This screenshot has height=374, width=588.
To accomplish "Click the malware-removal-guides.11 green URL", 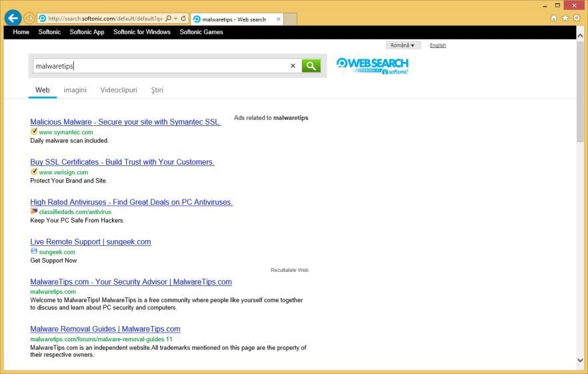I will [101, 339].
